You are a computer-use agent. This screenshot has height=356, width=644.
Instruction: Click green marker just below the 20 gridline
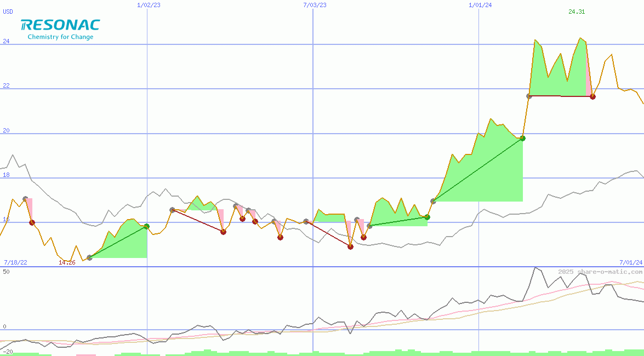(522, 138)
